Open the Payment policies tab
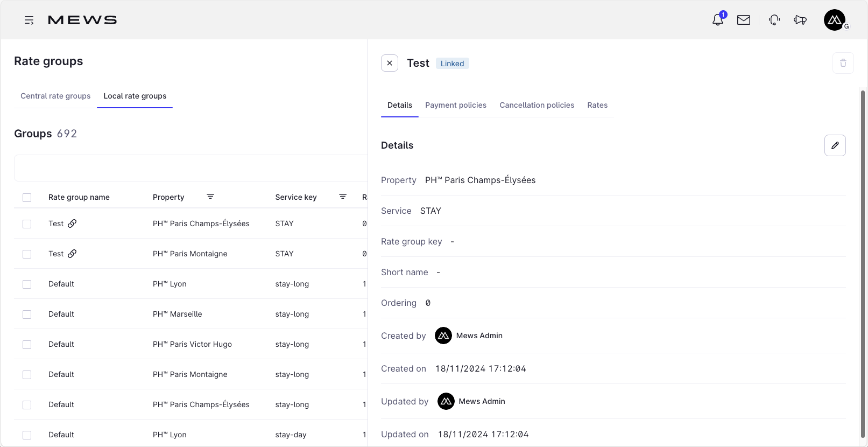The image size is (868, 447). click(x=456, y=105)
